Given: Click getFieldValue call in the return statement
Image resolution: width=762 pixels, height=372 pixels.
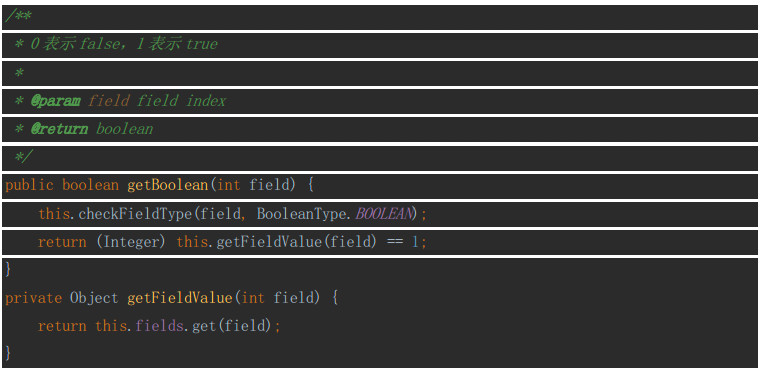Looking at the screenshot, I should tap(269, 242).
